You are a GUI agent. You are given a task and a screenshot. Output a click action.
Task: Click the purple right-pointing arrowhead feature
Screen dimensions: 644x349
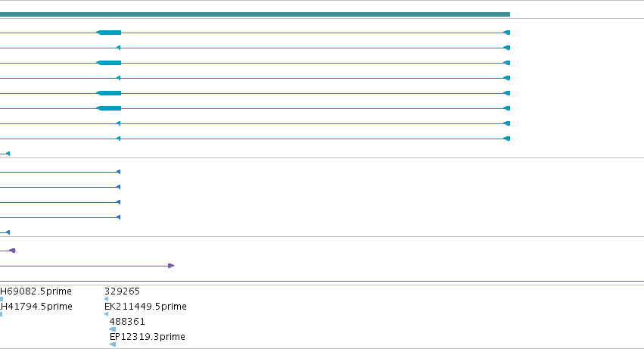171,266
